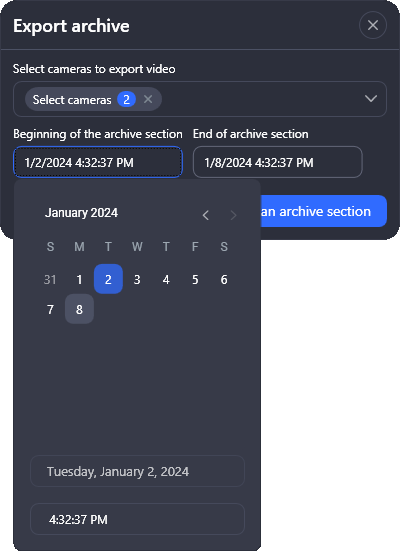This screenshot has height=551, width=400.
Task: Clear selected cameras with the X icon
Action: click(x=148, y=99)
